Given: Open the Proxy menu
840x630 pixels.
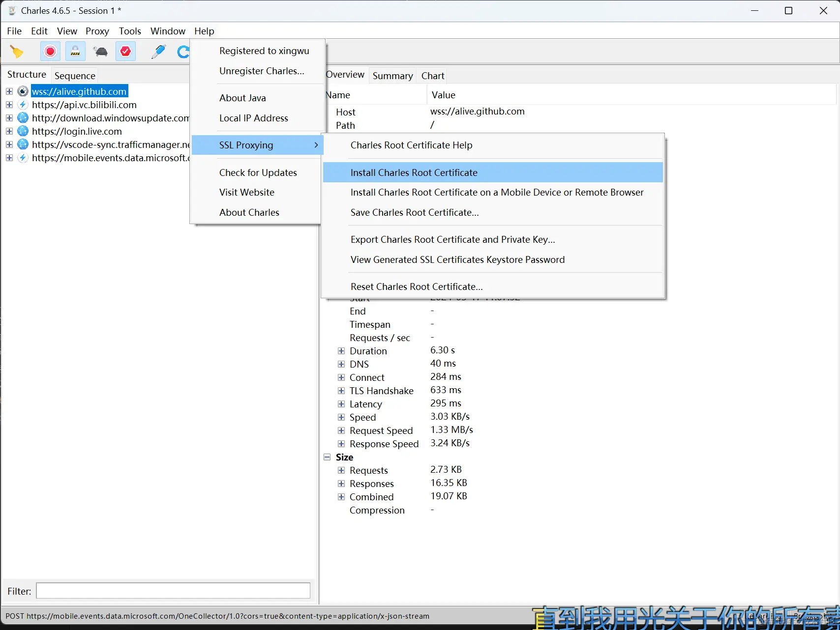Looking at the screenshot, I should (x=97, y=31).
